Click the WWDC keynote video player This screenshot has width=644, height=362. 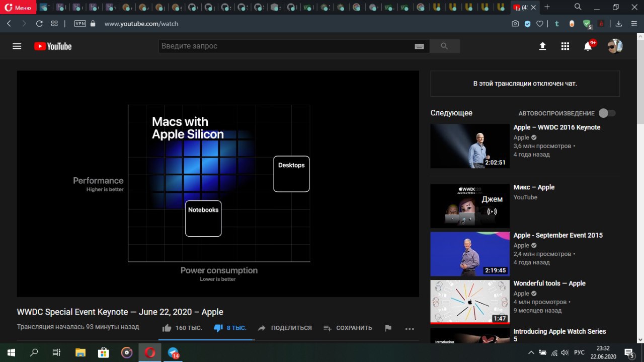218,184
